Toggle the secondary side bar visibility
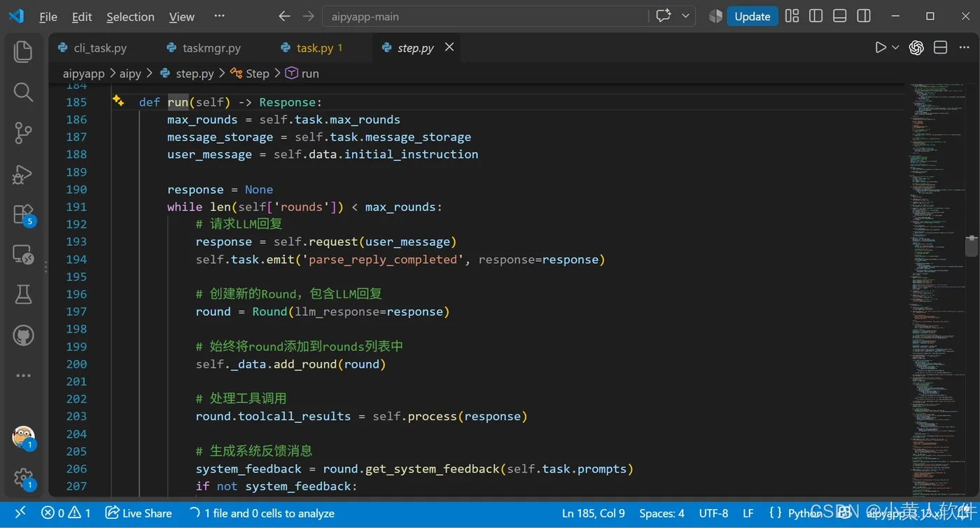The width and height of the screenshot is (980, 528). pos(864,16)
